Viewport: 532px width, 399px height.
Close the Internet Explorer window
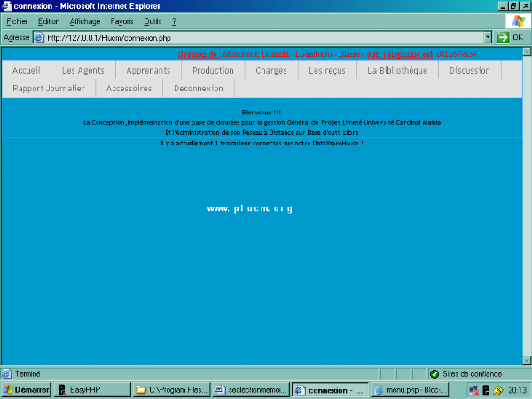tap(525, 6)
